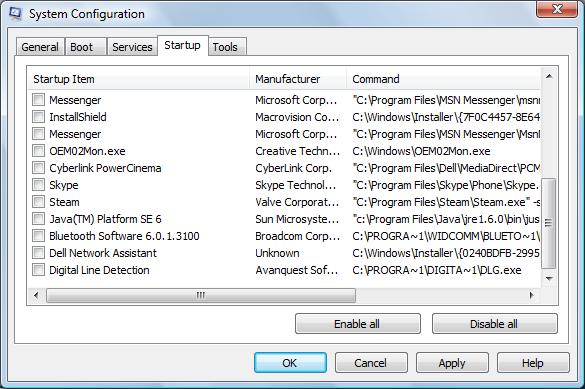Enable Bluetooth Software 6.0.1.3100 checkbox
Viewport: 585px width, 389px height.
(38, 236)
